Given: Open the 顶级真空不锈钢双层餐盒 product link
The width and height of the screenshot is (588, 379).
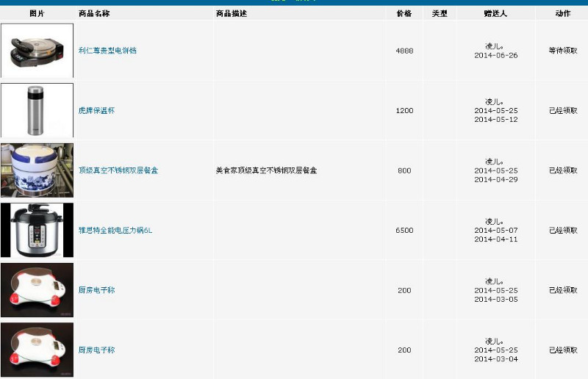Looking at the screenshot, I should 118,170.
